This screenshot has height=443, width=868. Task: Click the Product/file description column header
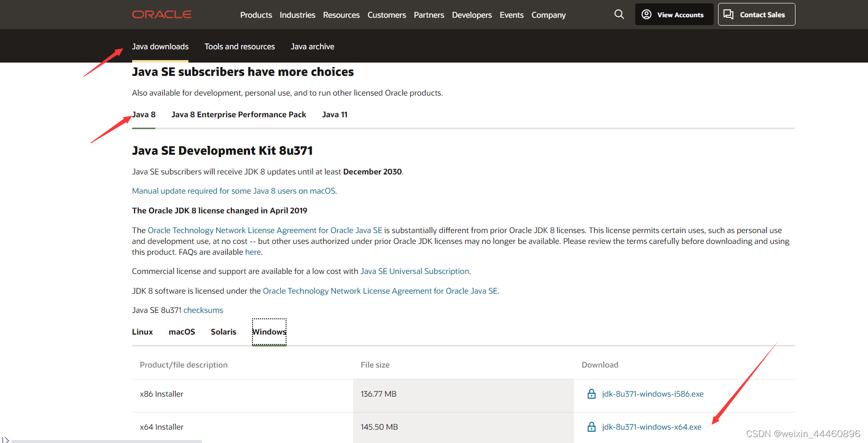pos(183,365)
